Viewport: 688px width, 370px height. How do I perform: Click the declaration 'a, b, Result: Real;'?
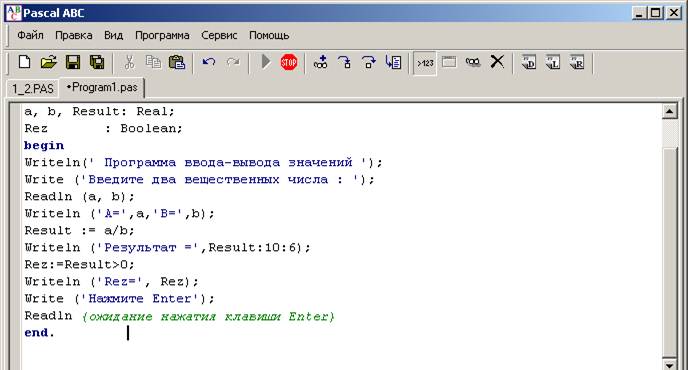[99, 111]
